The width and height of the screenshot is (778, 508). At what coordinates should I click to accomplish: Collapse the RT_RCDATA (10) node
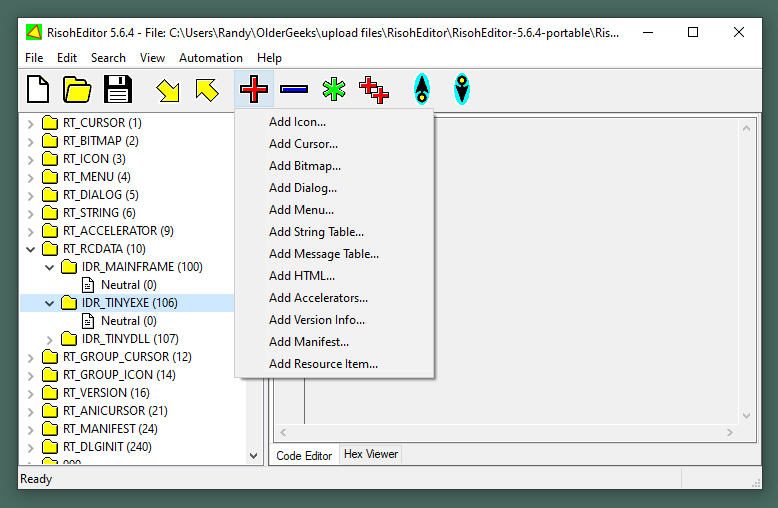point(30,249)
